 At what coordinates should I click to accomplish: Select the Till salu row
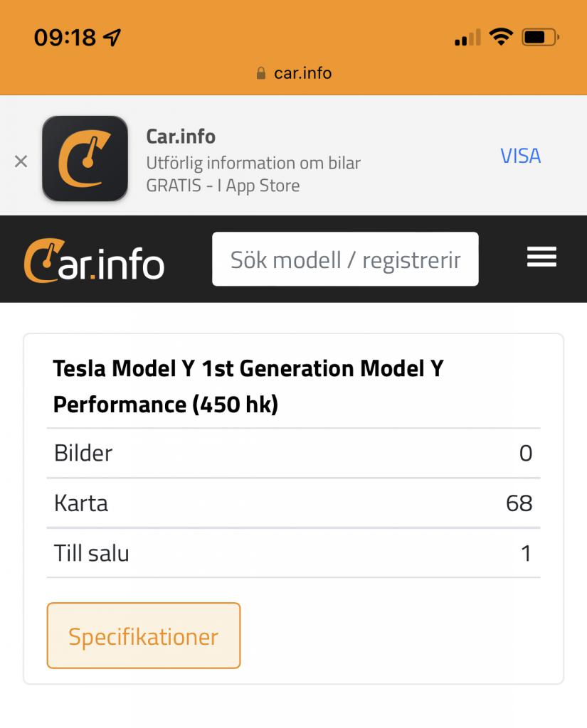[293, 553]
